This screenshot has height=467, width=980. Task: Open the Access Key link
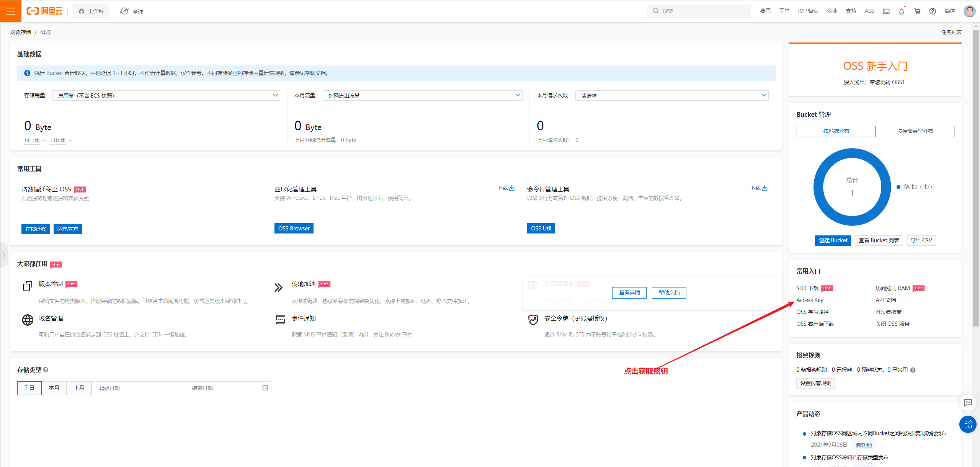[810, 300]
